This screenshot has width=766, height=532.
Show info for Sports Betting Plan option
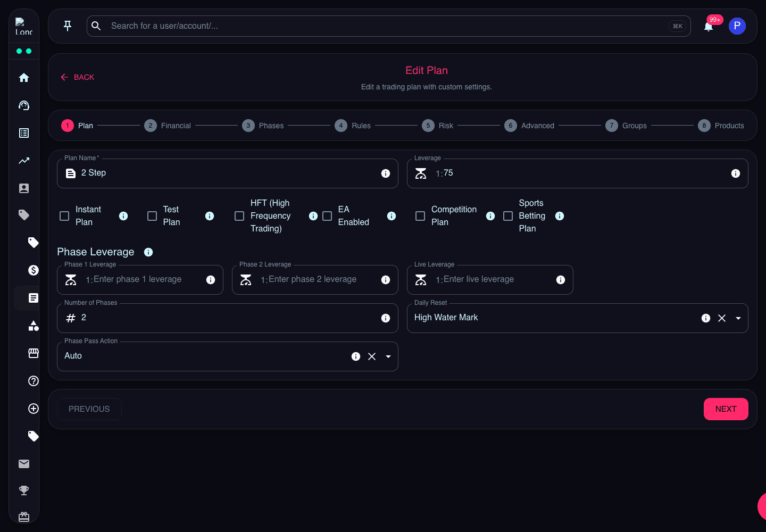pyautogui.click(x=560, y=216)
